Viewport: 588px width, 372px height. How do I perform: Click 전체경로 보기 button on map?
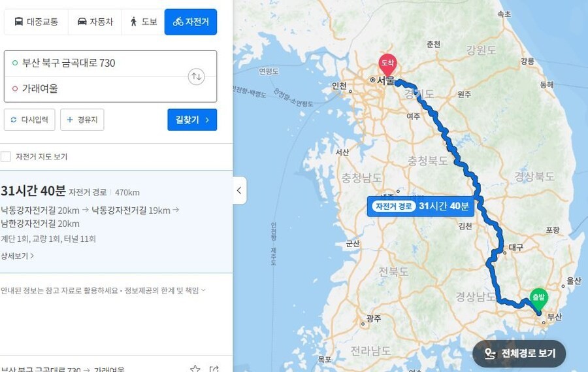pos(519,354)
